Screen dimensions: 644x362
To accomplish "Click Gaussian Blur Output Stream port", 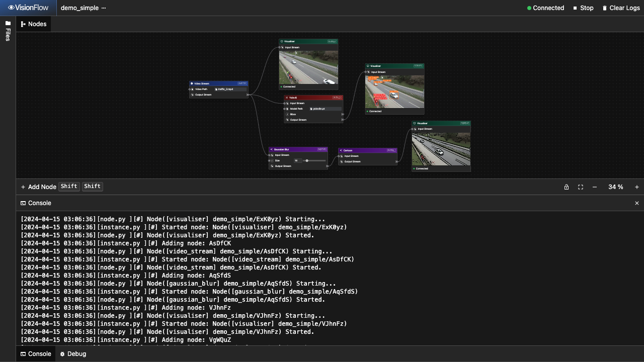I will (328, 166).
